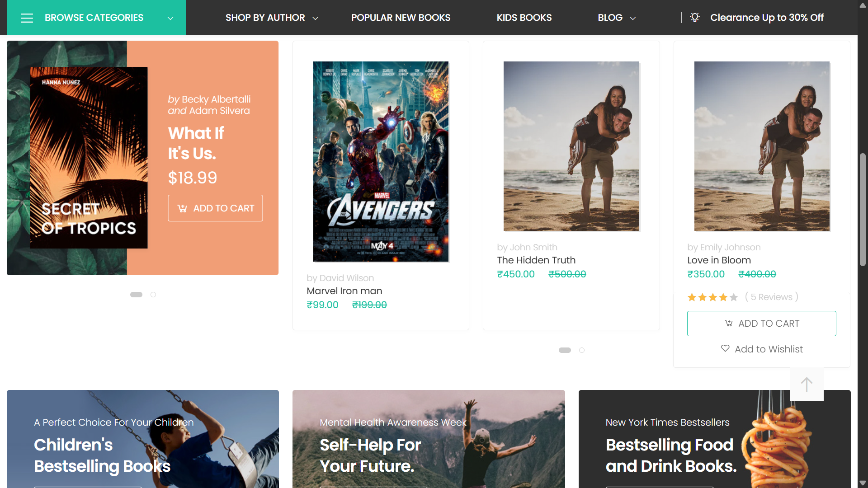Click author name David Wilson

(347, 278)
